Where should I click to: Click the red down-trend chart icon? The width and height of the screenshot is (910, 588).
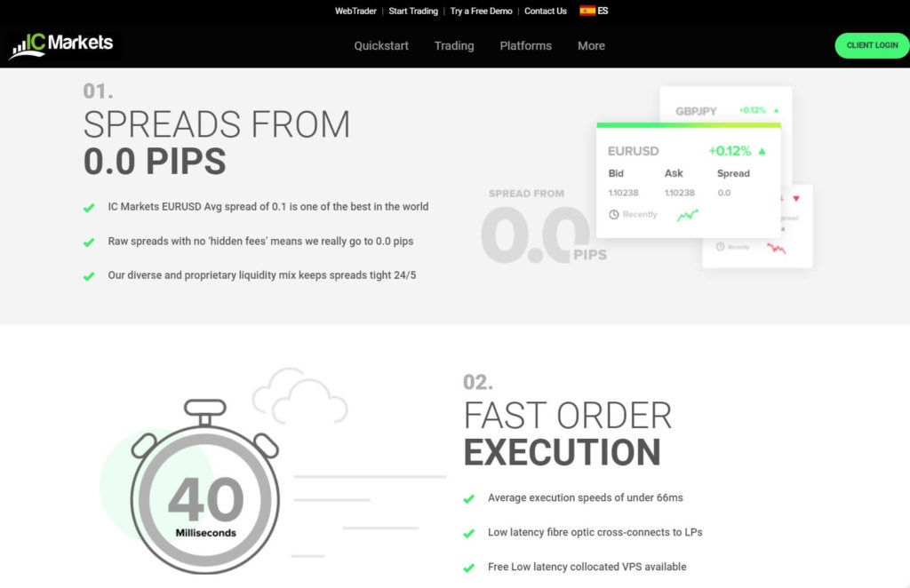(x=777, y=248)
